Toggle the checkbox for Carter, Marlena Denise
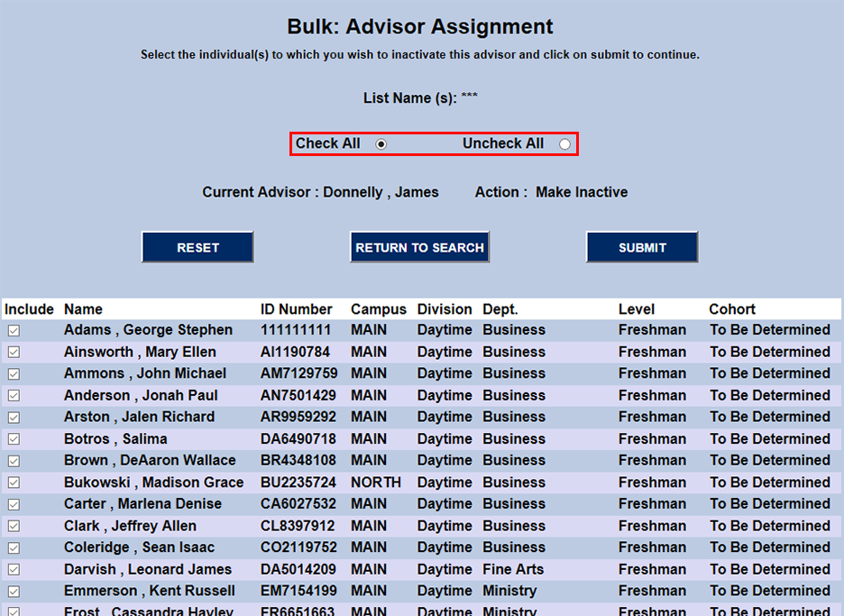 pos(13,503)
